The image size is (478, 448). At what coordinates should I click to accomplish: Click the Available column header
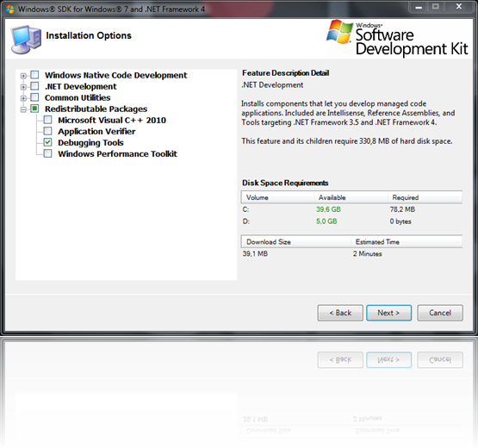(x=351, y=197)
